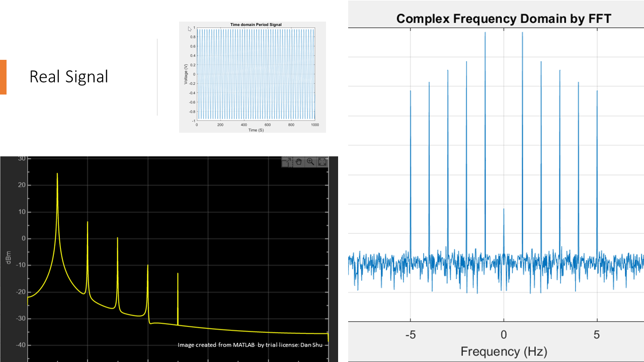
Task: Select the Real Signal title text
Action: tap(69, 76)
